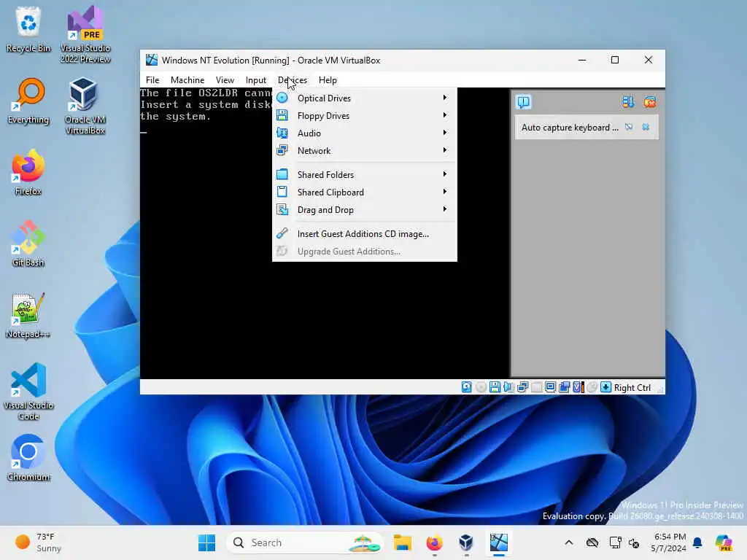Screen dimensions: 747x560
Task: Expand the Shared Clipboard submenu arrow
Action: (445, 192)
